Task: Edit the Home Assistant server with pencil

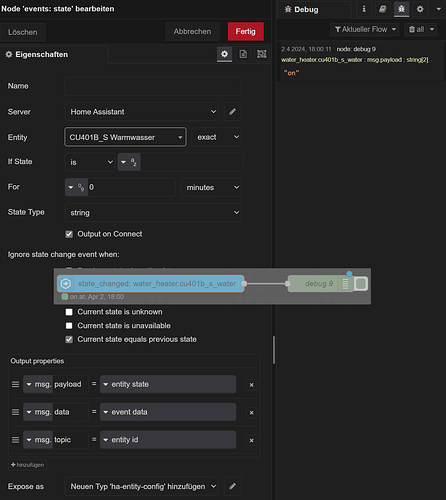Action: (x=233, y=112)
